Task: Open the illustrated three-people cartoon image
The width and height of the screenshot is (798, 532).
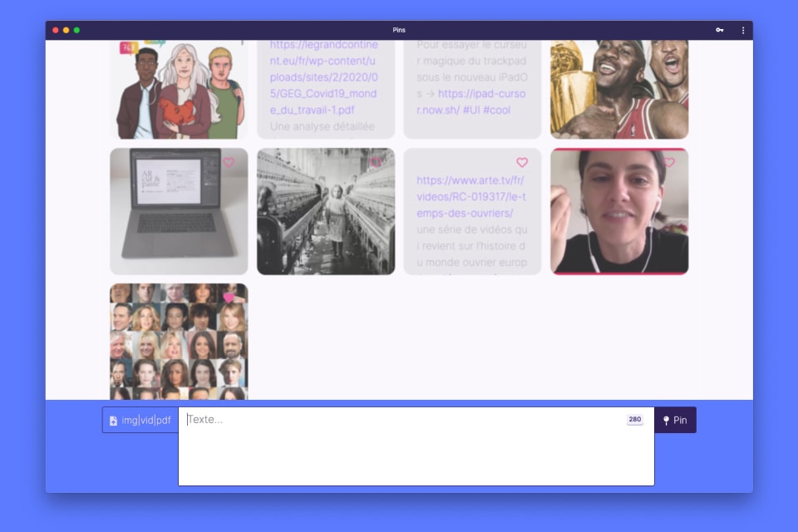Action: [x=179, y=89]
